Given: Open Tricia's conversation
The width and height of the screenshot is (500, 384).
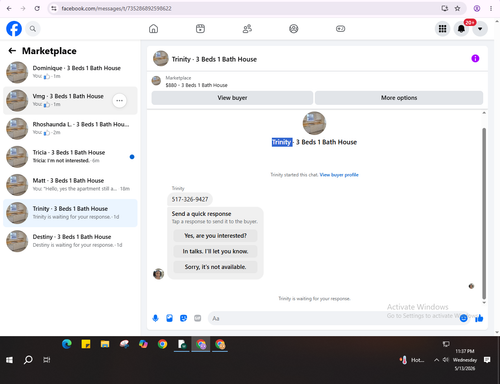Looking at the screenshot, I should point(70,157).
